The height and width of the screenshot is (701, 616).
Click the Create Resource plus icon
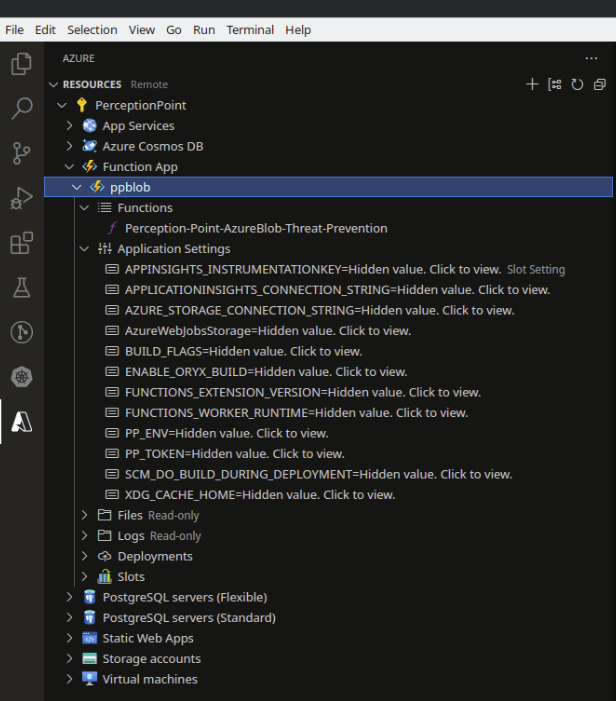coord(532,85)
